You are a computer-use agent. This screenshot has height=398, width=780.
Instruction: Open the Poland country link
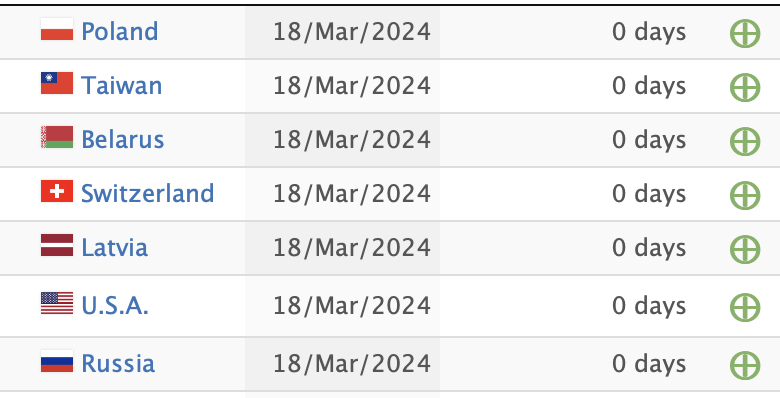tap(119, 31)
